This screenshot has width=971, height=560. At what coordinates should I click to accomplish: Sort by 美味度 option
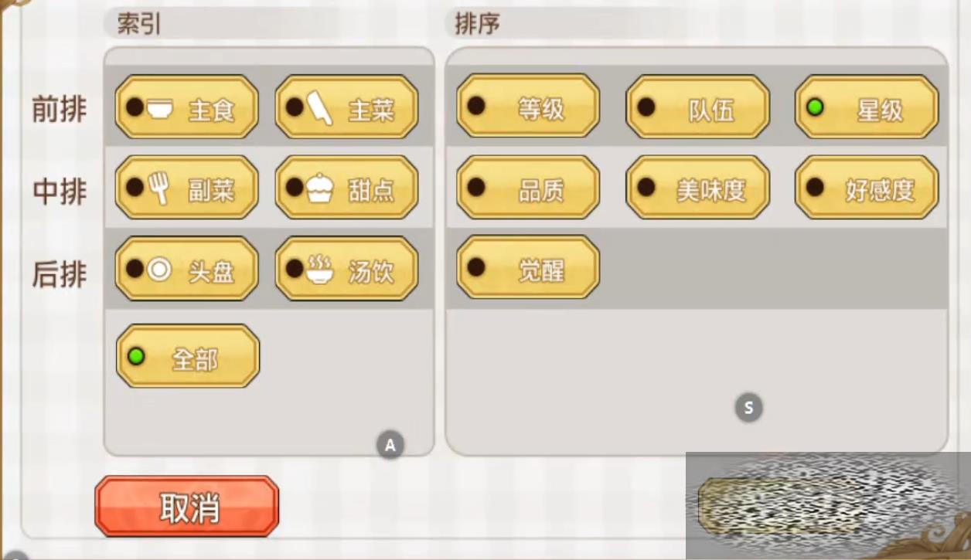click(697, 188)
